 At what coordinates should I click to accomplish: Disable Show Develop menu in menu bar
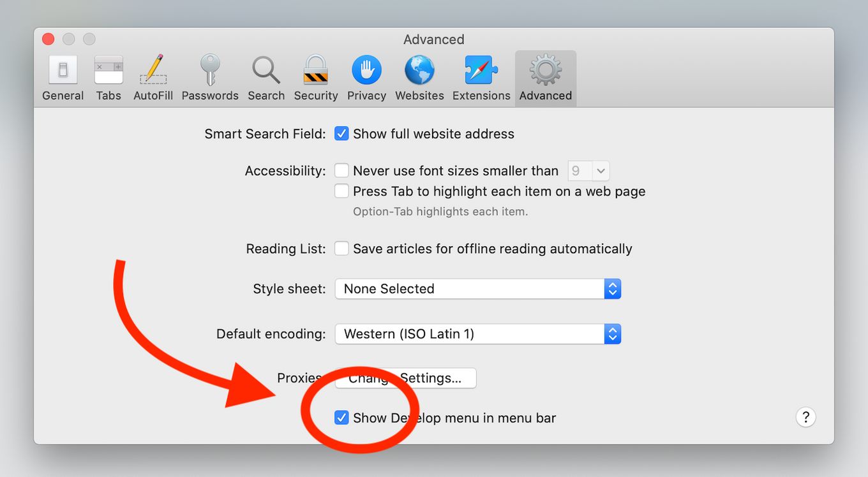[x=341, y=418]
